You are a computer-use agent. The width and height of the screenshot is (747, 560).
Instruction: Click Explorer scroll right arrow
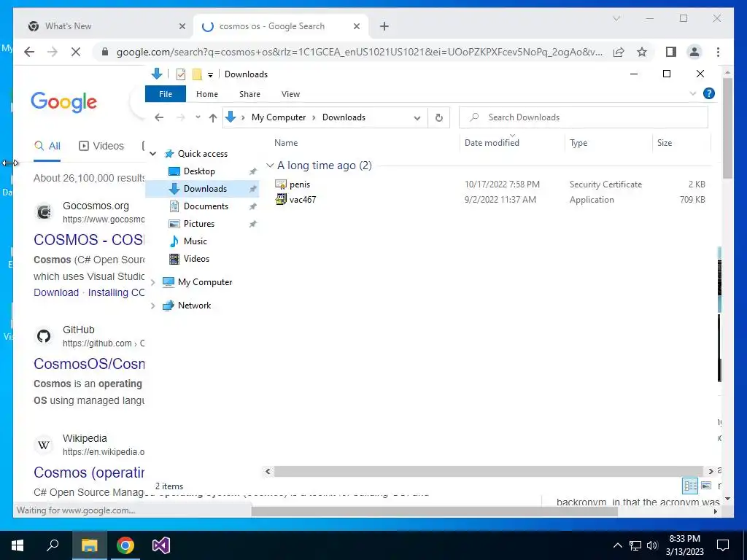click(x=711, y=471)
